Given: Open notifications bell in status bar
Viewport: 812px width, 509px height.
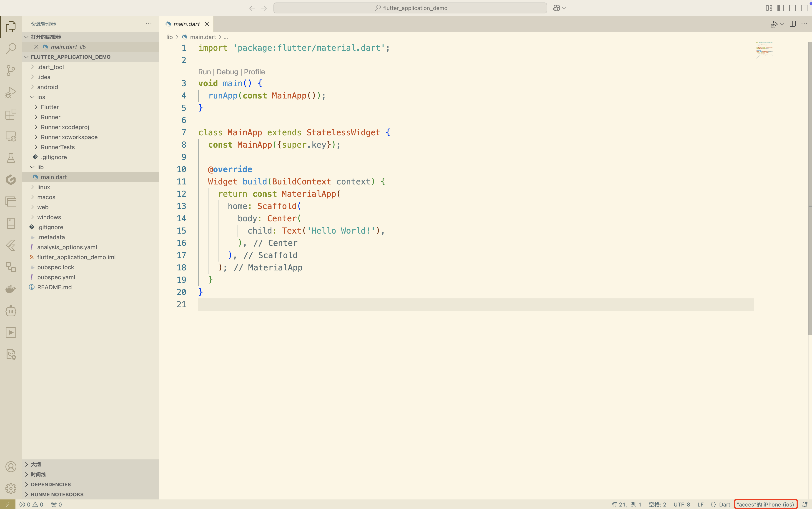Looking at the screenshot, I should (x=804, y=504).
